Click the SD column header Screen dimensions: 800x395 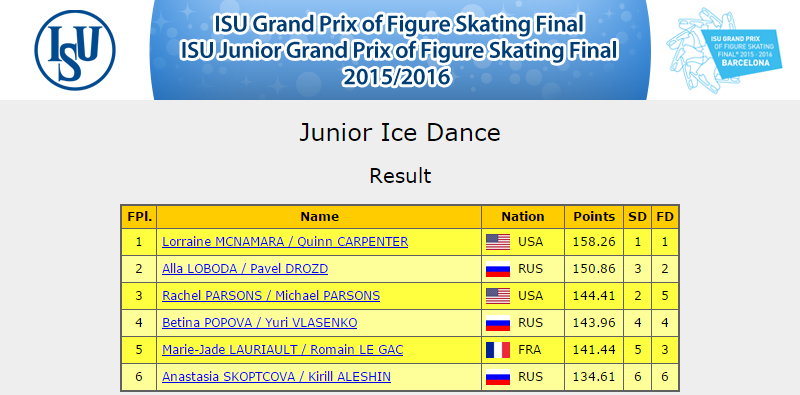tap(637, 217)
